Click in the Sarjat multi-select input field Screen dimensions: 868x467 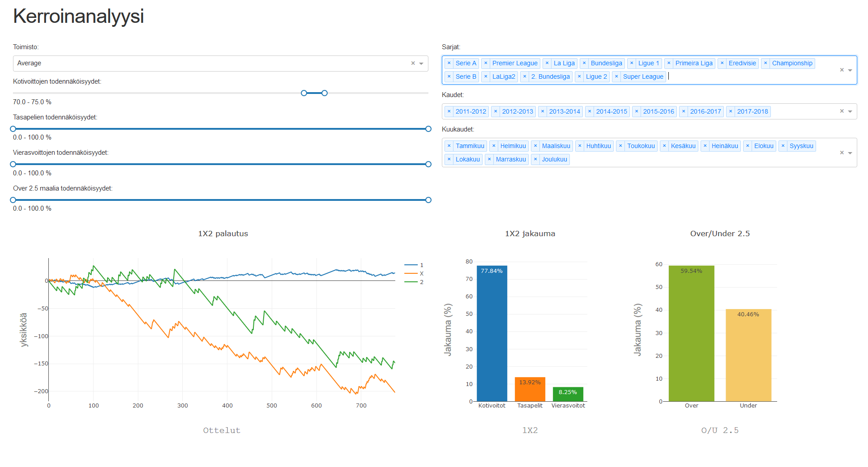739,76
